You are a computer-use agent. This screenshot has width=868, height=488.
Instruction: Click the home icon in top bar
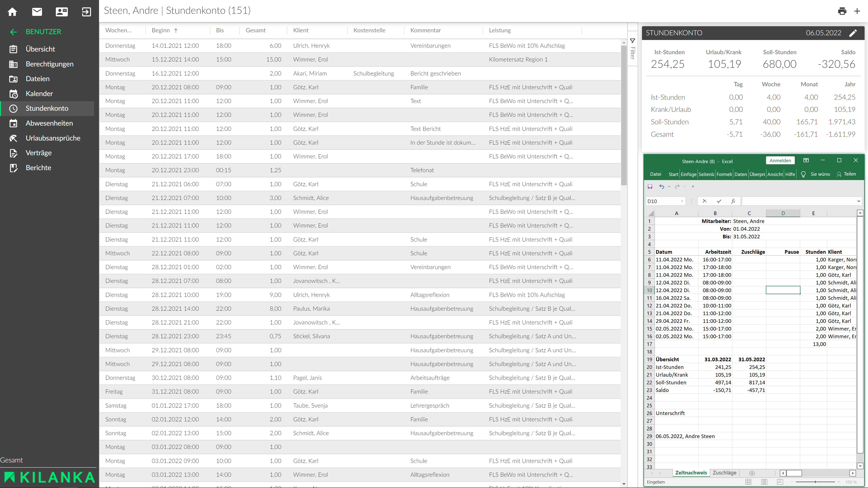[12, 12]
